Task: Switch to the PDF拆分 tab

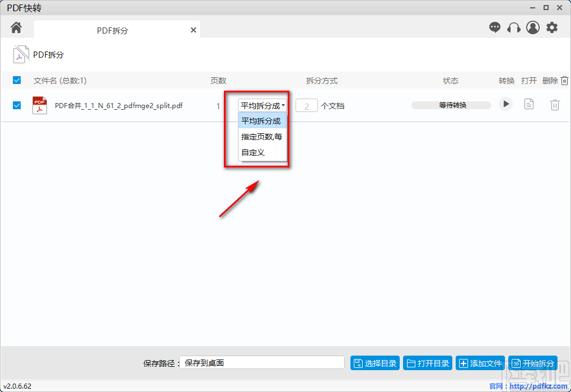Action: tap(112, 30)
